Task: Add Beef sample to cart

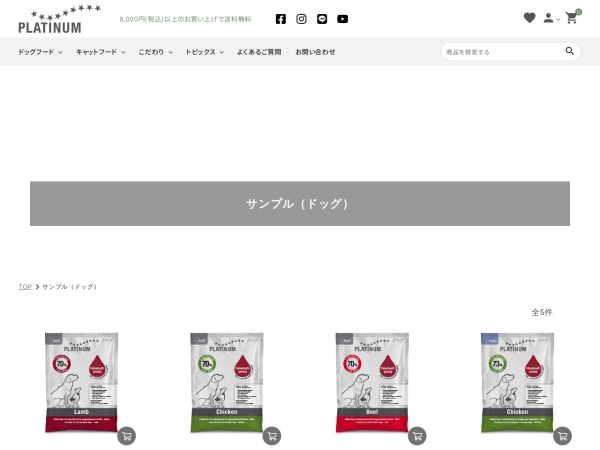Action: [417, 436]
